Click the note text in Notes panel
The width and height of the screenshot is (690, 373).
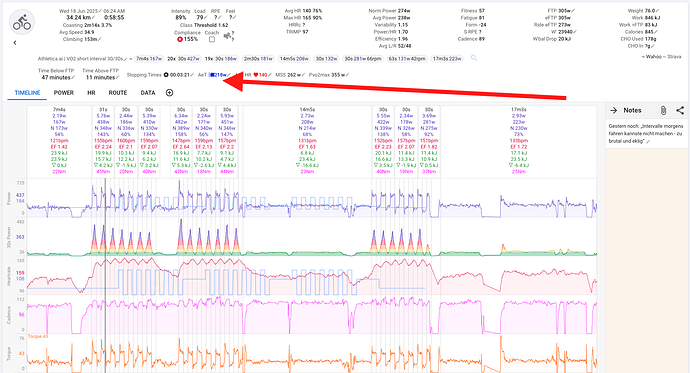pos(645,133)
